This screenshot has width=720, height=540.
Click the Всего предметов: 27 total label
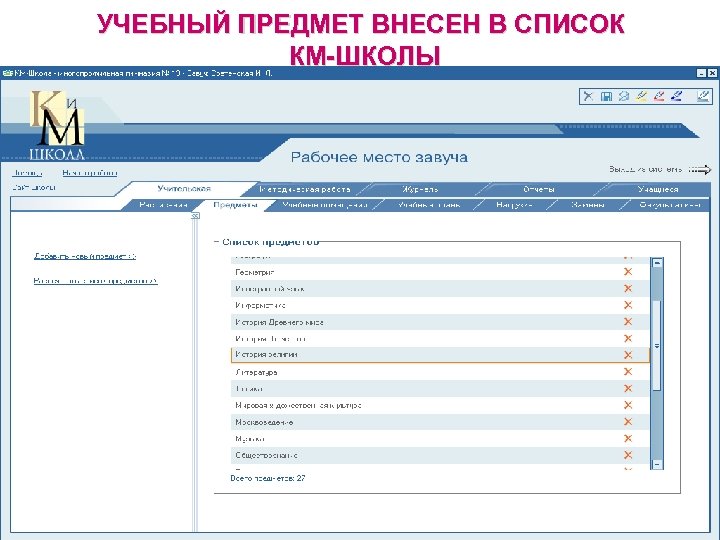click(268, 478)
